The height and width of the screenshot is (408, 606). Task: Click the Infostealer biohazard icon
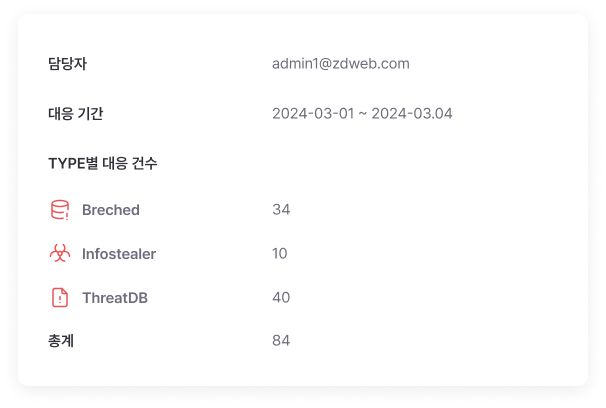60,254
